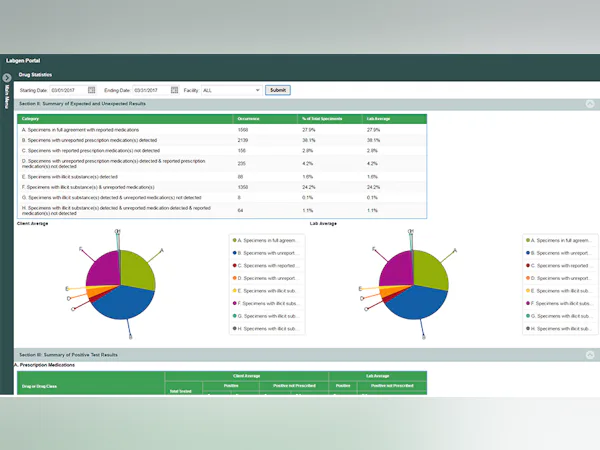Open the Facility dropdown
The height and width of the screenshot is (450, 600).
coord(232,90)
